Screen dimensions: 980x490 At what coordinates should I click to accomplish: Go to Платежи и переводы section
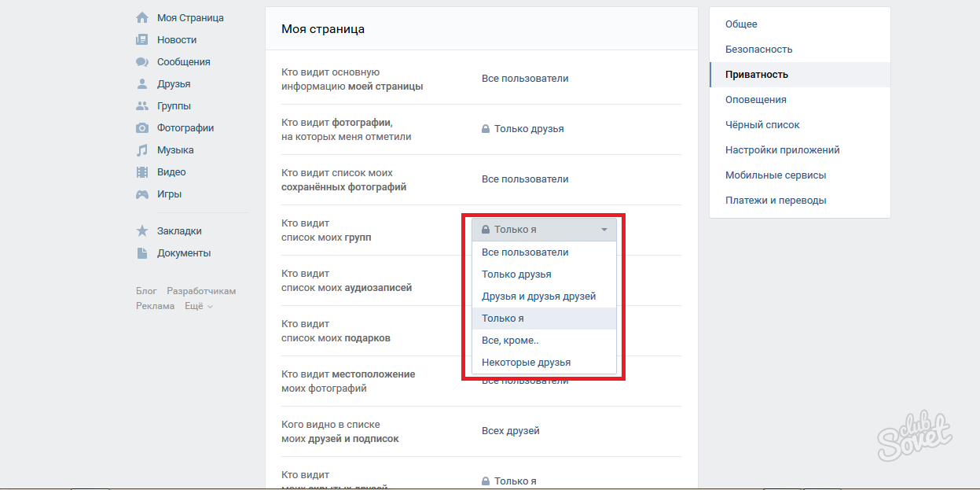click(x=775, y=201)
